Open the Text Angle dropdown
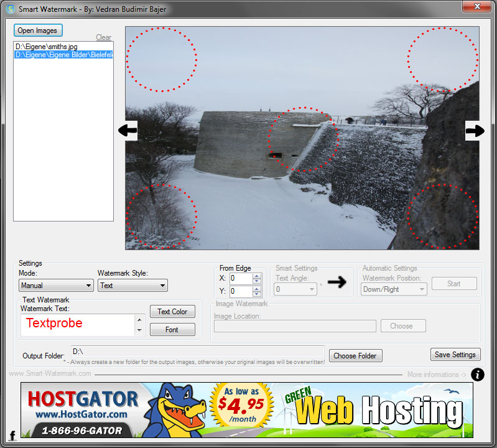Screen dimensions: 497x448 (295, 289)
